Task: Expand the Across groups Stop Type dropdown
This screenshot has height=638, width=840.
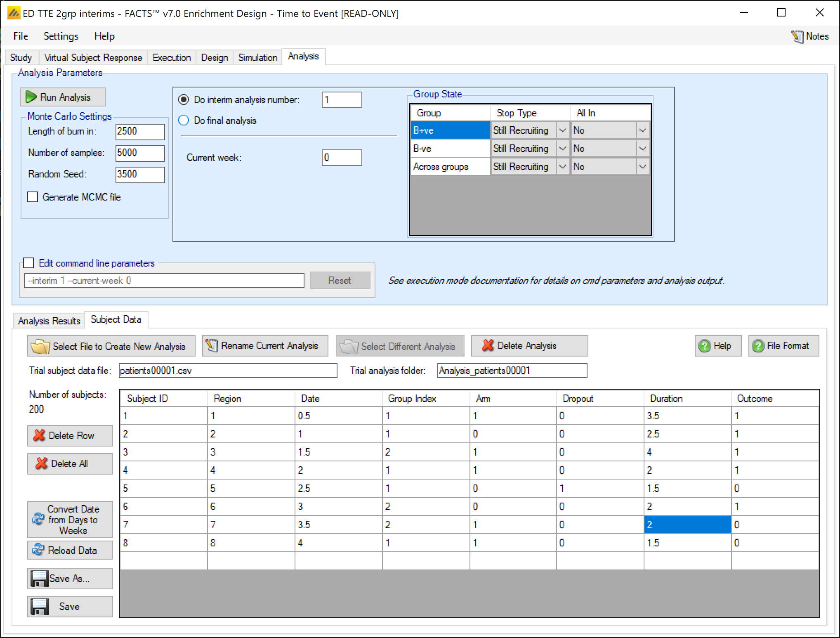Action: (562, 167)
